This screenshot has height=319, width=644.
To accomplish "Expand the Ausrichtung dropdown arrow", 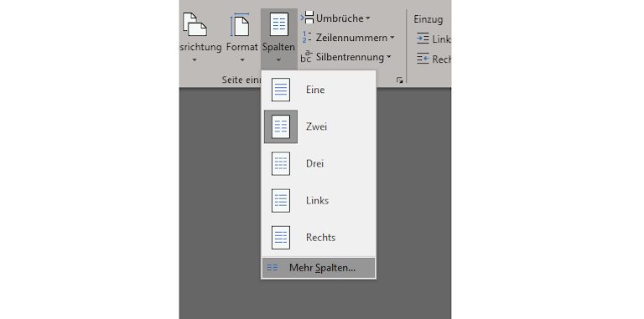I will [195, 60].
